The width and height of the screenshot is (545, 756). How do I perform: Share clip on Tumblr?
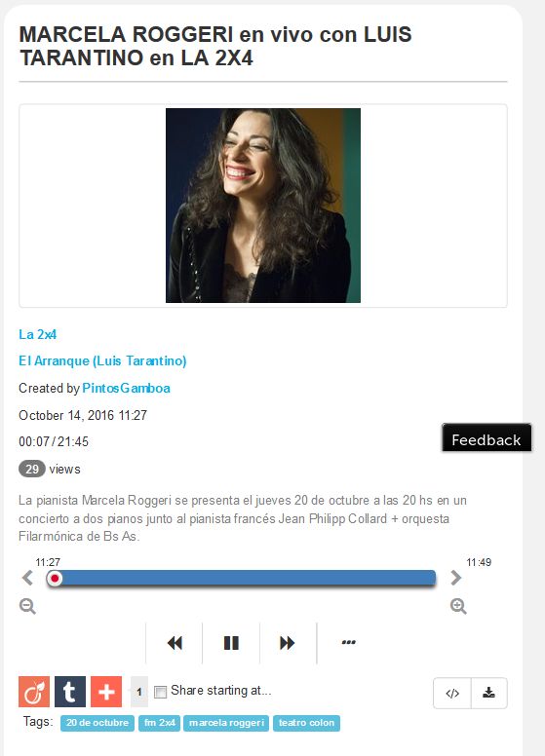[x=70, y=692]
